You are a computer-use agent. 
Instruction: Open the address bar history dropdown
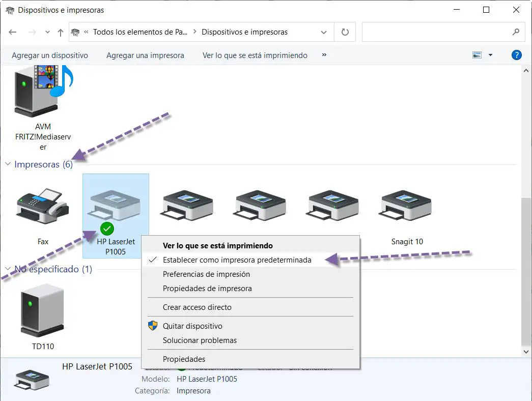point(324,32)
